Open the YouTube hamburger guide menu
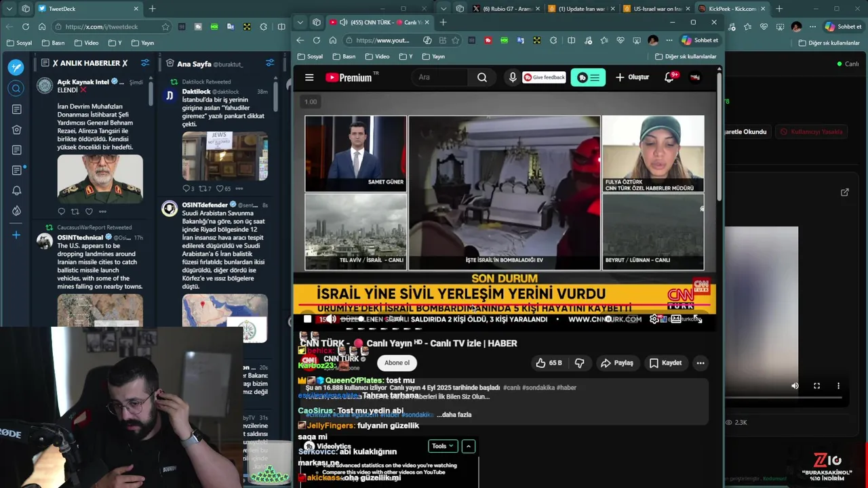The image size is (868, 488). point(309,77)
